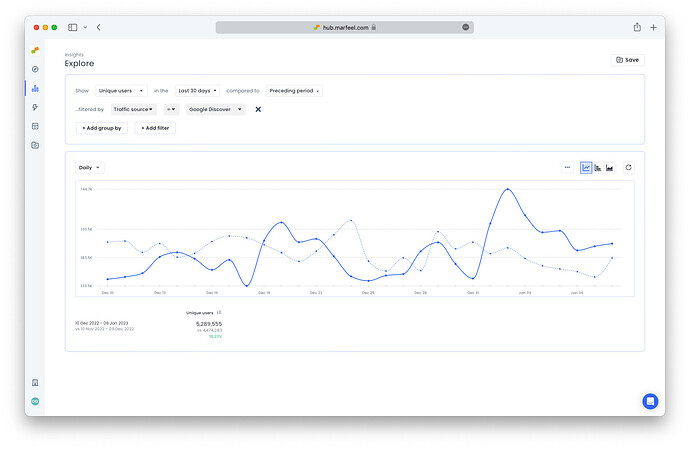Change the Daily granularity dropdown

[90, 168]
